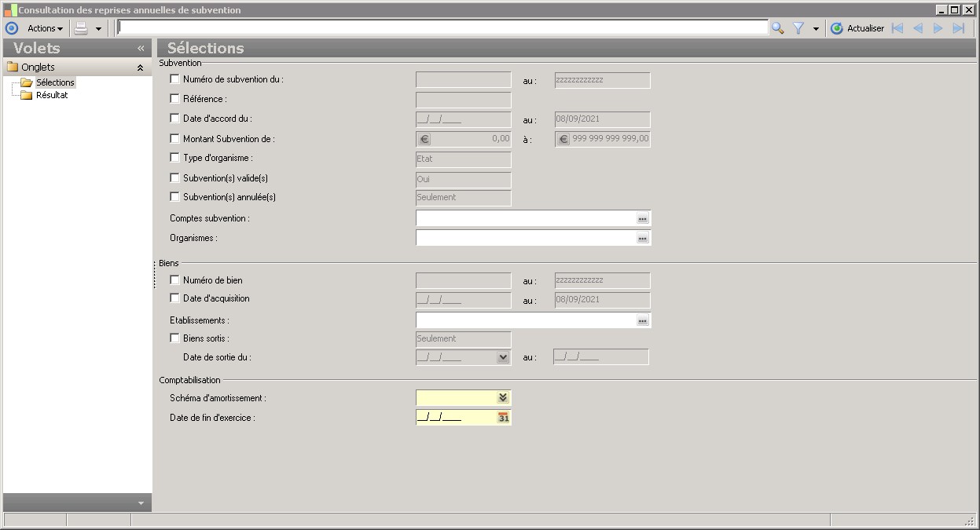
Task: Click the Biens sortis Seulement field
Action: tap(463, 339)
